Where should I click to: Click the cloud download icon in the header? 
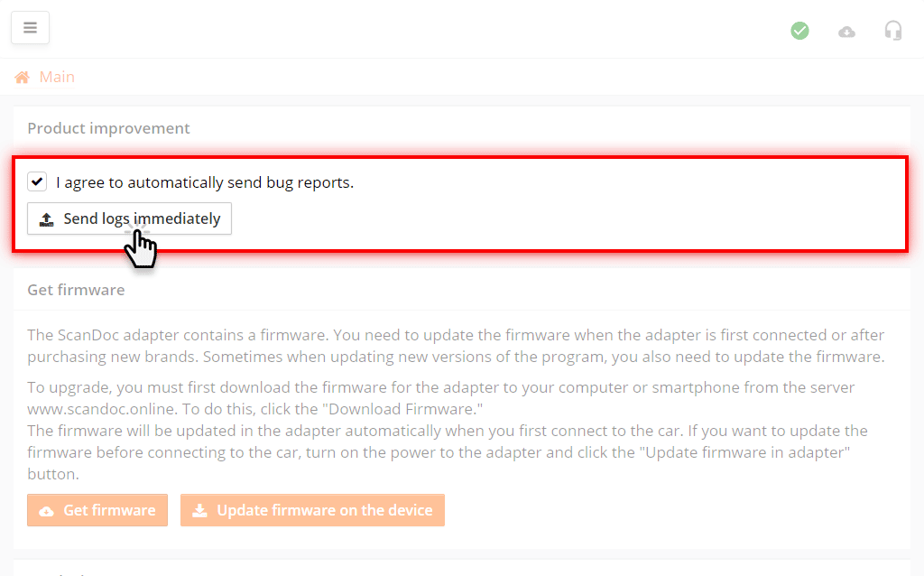click(846, 30)
